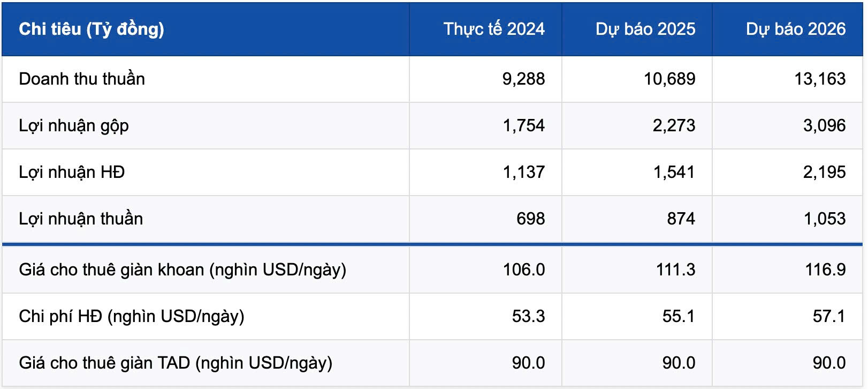Select the 3,096 gross profit cell
Screen dimensions: 868x389
click(824, 125)
